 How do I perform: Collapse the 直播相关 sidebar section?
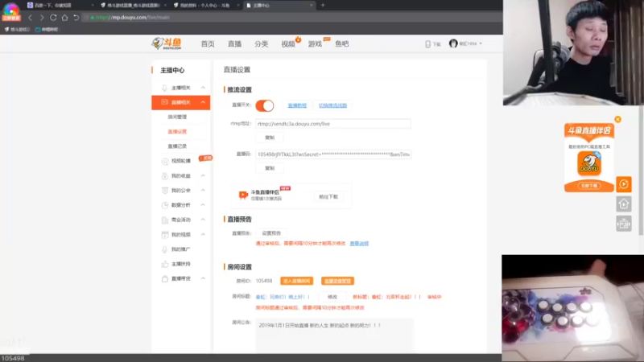[x=203, y=102]
